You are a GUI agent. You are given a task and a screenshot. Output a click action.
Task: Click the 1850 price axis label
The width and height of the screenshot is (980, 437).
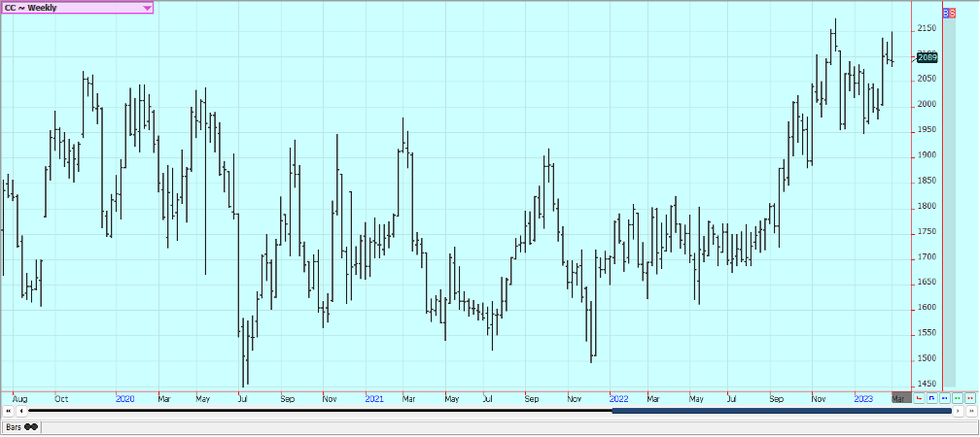coord(927,181)
